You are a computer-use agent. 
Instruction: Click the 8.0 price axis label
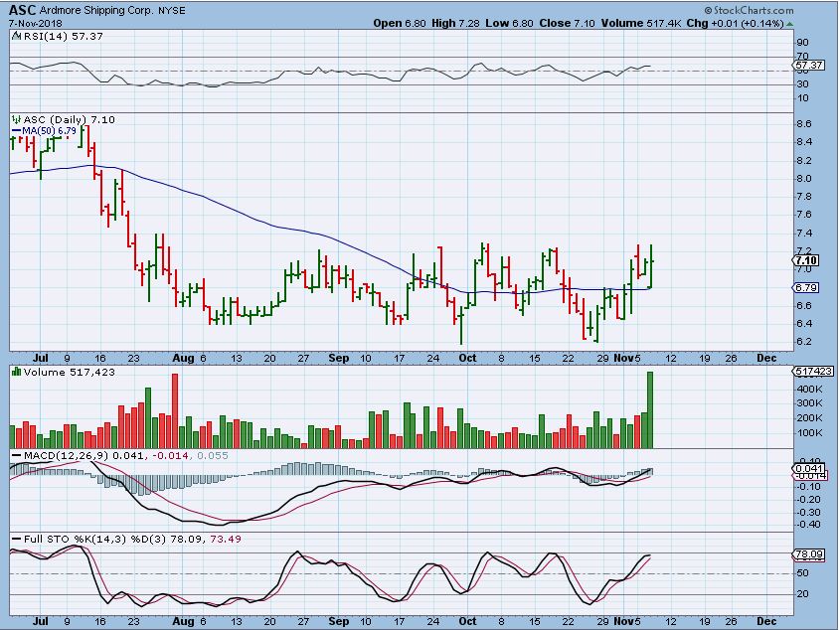coord(804,179)
